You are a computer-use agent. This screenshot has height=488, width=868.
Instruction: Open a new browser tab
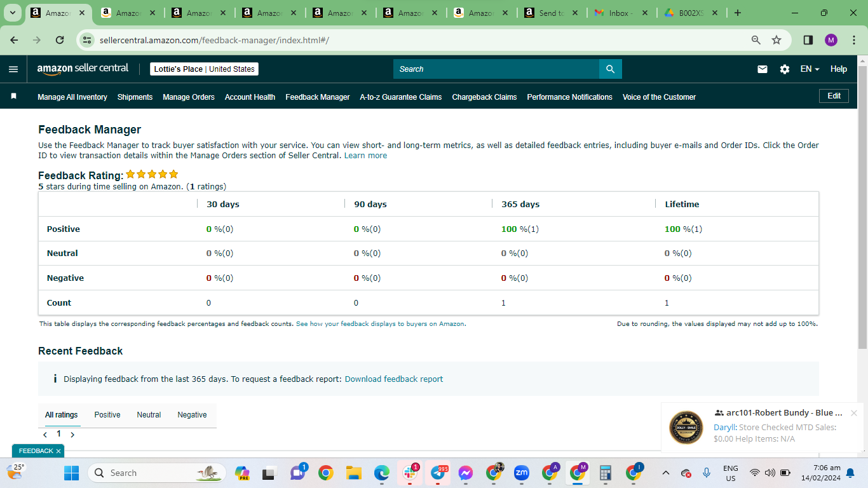737,13
